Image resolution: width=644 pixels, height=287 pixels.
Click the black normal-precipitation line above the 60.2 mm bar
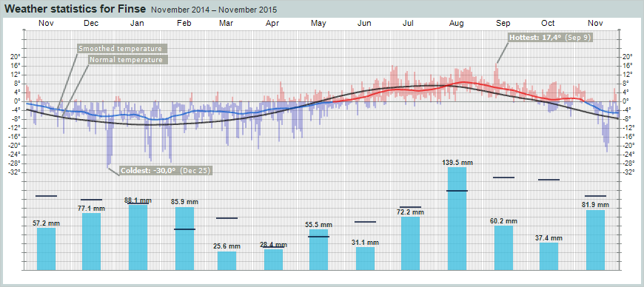click(503, 178)
